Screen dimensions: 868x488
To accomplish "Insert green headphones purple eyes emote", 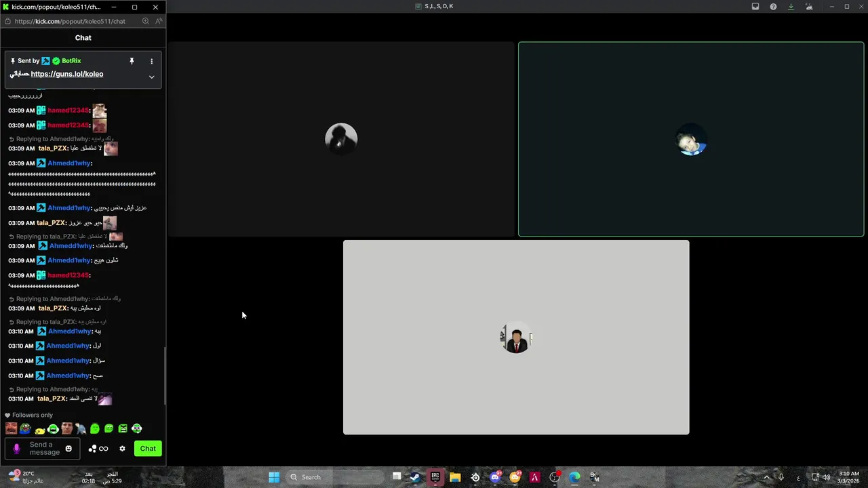I will (x=137, y=428).
